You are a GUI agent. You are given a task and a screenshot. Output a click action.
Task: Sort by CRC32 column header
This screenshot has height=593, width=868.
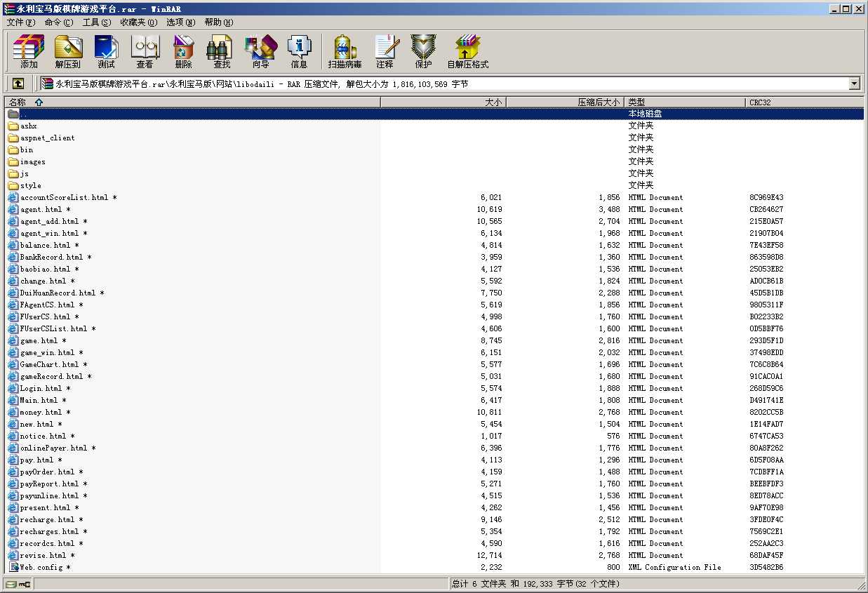tap(806, 102)
